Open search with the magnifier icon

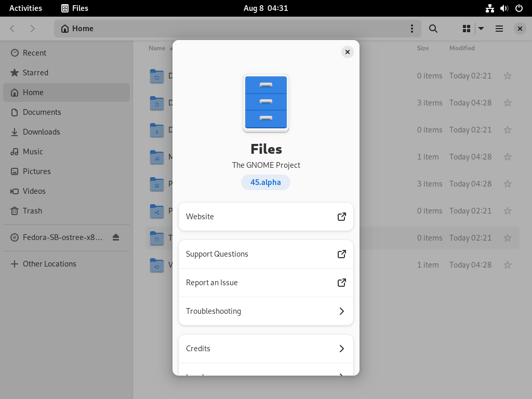(x=433, y=29)
